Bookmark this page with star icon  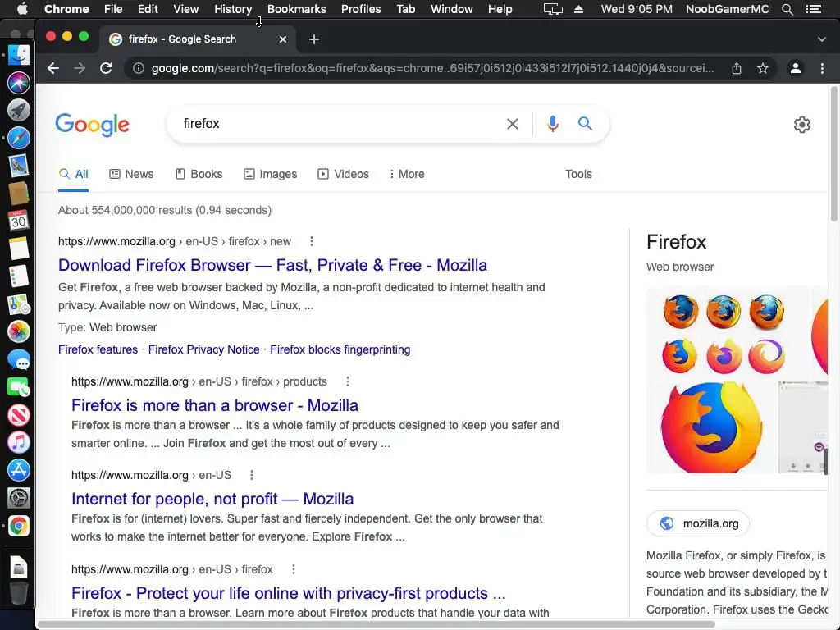(x=763, y=68)
